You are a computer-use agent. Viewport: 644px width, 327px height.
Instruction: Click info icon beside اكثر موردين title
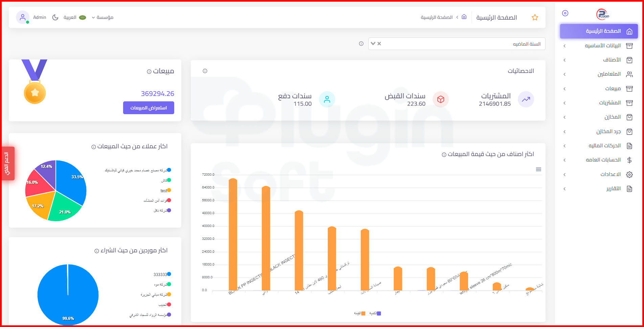click(97, 251)
